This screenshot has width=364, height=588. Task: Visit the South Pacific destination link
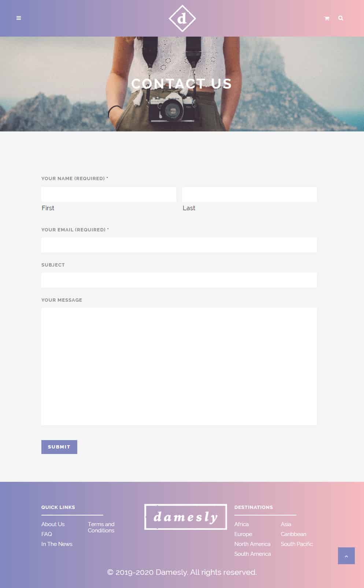pos(297,544)
